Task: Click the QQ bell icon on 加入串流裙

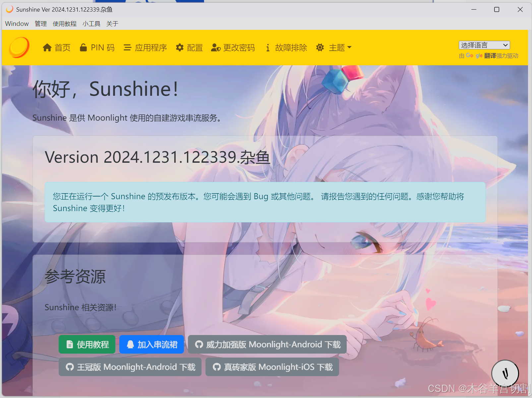Action: pyautogui.click(x=131, y=345)
